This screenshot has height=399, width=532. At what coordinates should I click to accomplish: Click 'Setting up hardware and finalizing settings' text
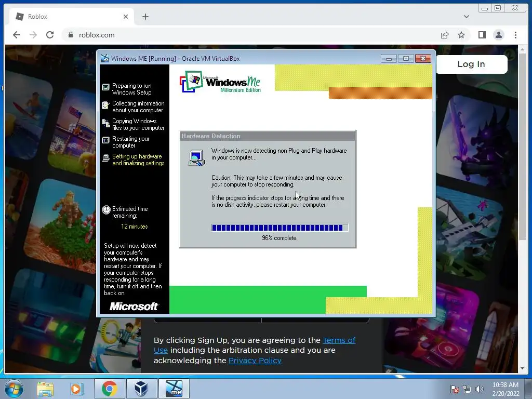[138, 160]
